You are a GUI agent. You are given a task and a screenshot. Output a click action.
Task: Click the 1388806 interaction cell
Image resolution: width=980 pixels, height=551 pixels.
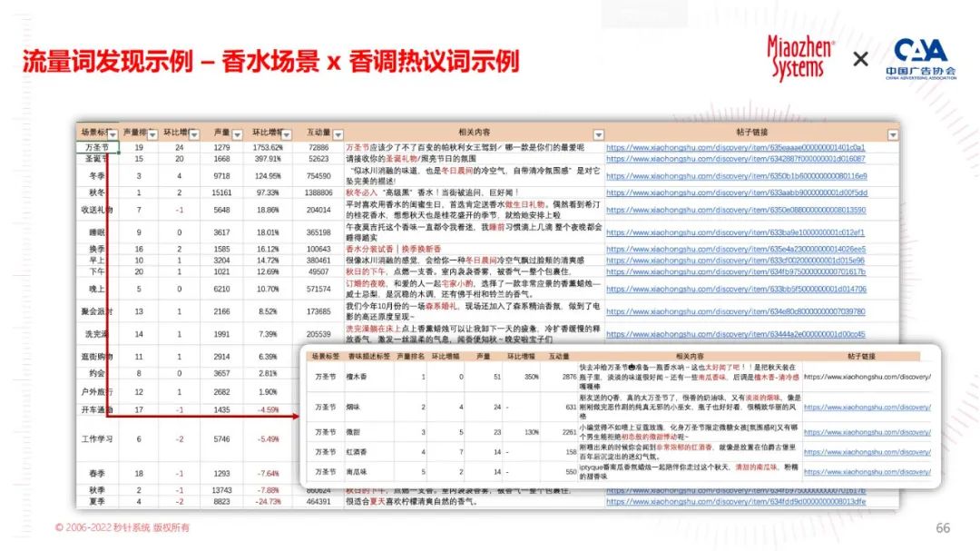[x=318, y=192]
